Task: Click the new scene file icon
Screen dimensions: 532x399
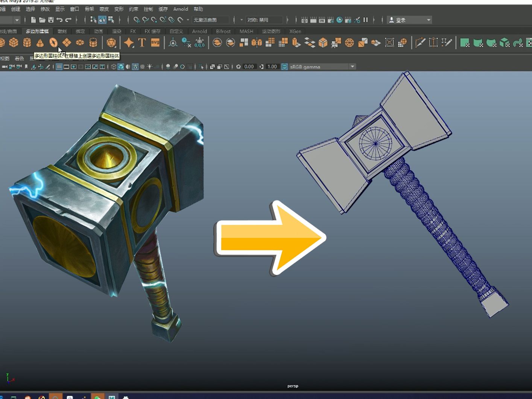Action: pyautogui.click(x=33, y=20)
